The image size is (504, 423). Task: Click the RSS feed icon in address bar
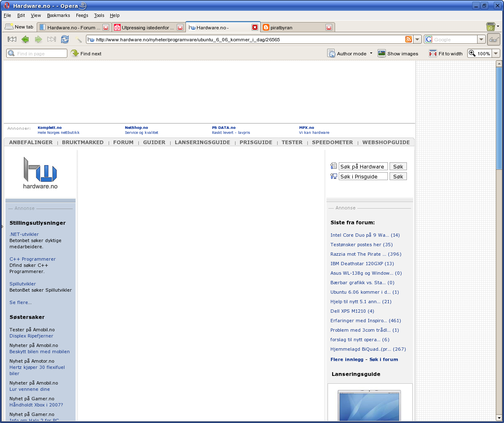(409, 39)
